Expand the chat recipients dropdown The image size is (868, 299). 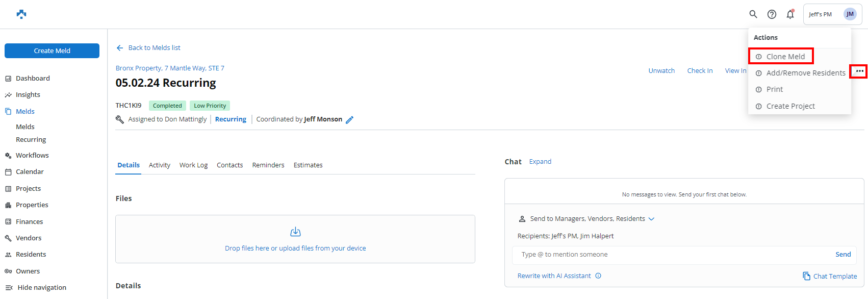pyautogui.click(x=651, y=219)
